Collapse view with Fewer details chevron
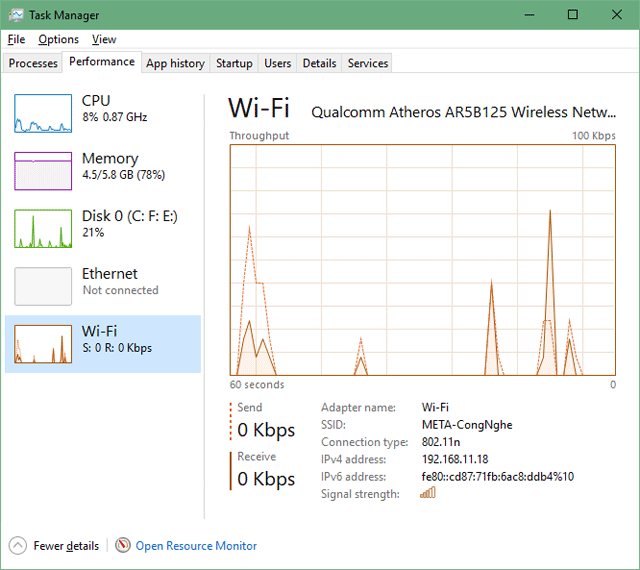640x570 pixels. click(x=18, y=546)
